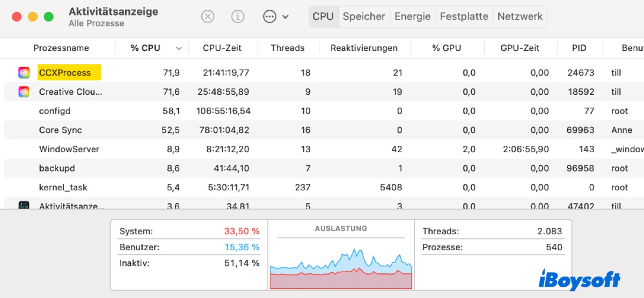Open the Netzwerk tab
Viewport: 644px width, 298px height.
pos(520,17)
